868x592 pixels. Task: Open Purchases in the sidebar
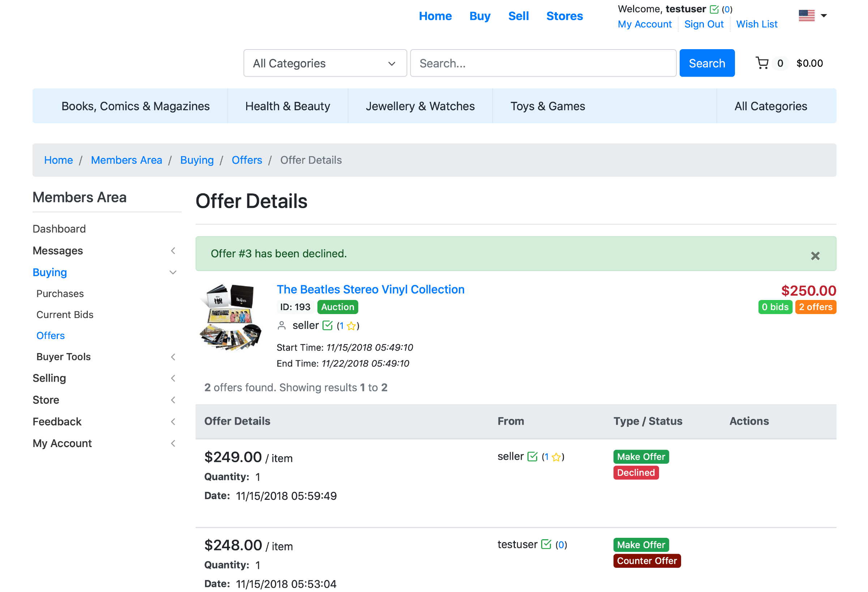coord(60,293)
